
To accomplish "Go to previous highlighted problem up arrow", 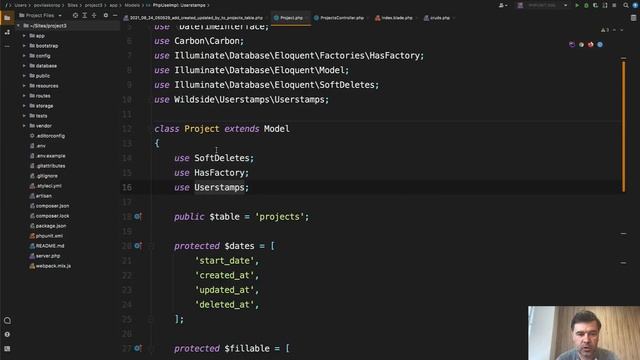I will (614, 30).
